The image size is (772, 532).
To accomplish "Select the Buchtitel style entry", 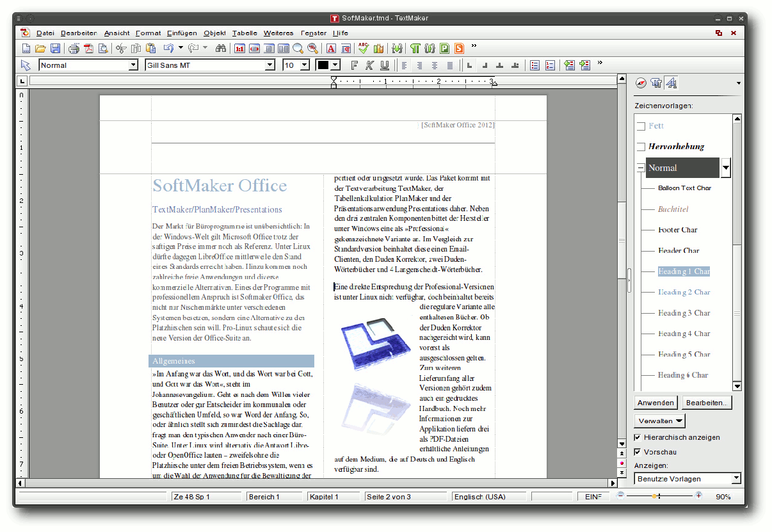I will pyautogui.click(x=673, y=209).
